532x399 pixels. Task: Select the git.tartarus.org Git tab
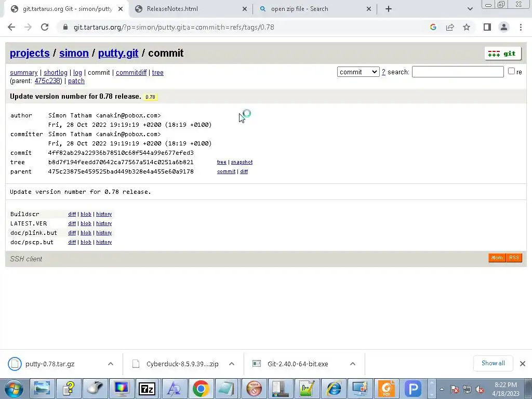tap(67, 9)
